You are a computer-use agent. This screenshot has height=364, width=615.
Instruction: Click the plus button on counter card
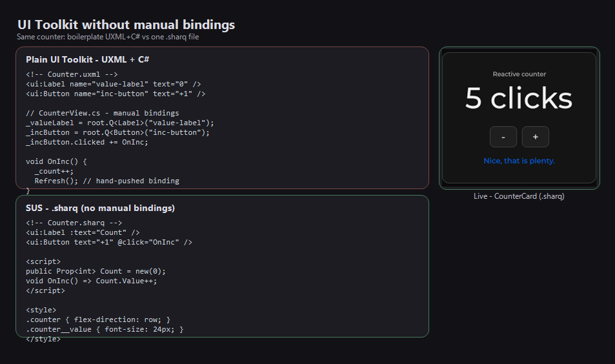coord(536,137)
